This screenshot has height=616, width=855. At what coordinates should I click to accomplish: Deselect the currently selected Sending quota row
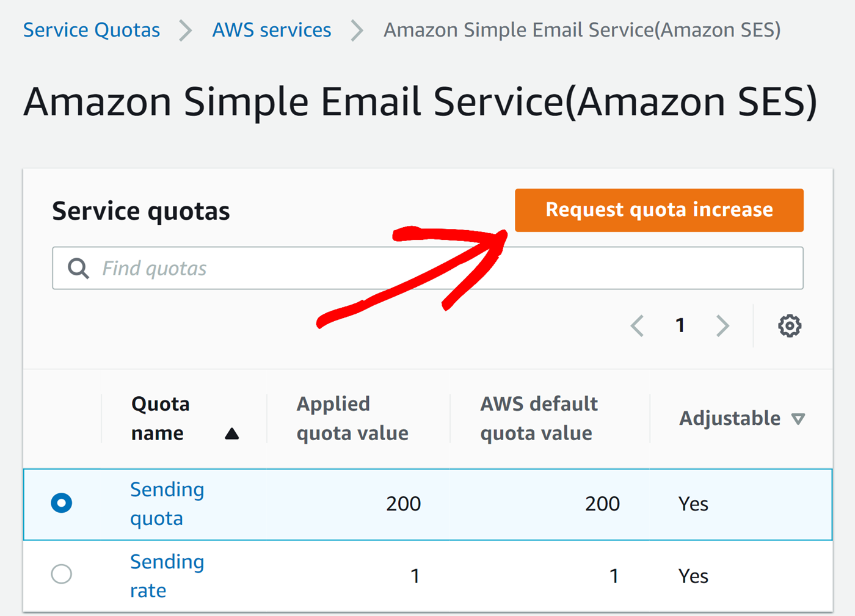tap(61, 502)
